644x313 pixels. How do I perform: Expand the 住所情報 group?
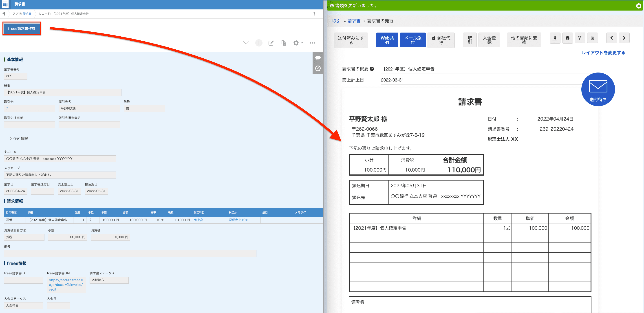pyautogui.click(x=64, y=139)
